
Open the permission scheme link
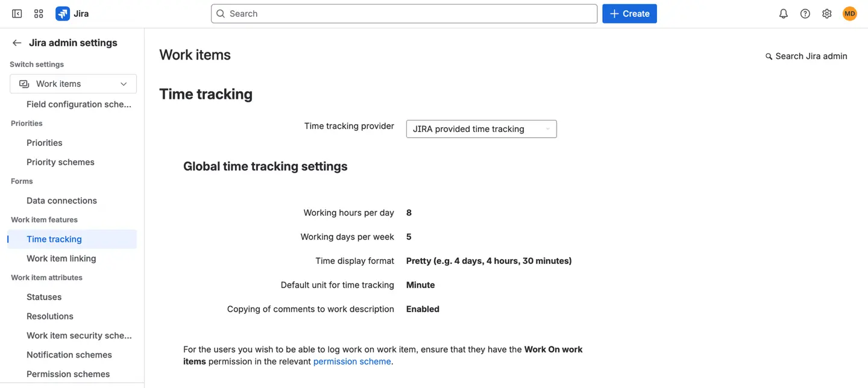(351, 361)
